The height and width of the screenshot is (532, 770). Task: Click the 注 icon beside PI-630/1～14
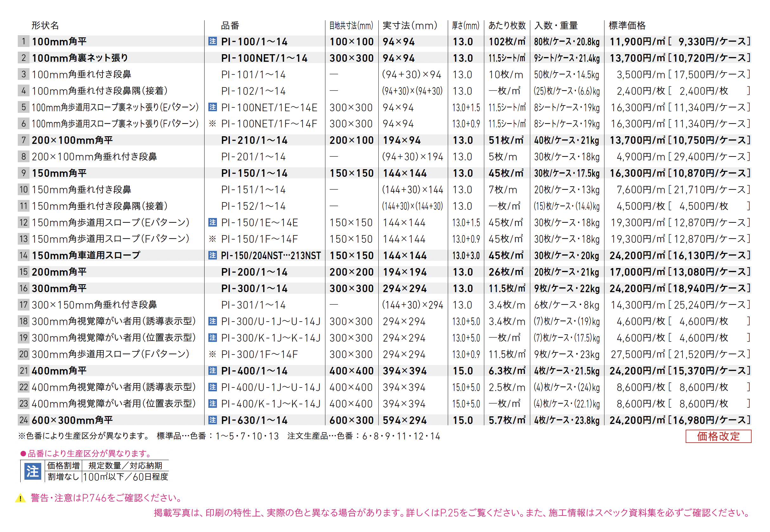click(212, 420)
